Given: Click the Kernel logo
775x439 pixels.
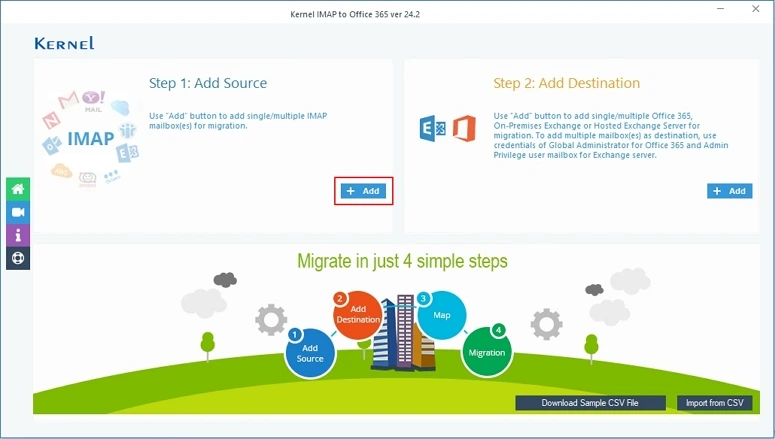Looking at the screenshot, I should point(64,43).
